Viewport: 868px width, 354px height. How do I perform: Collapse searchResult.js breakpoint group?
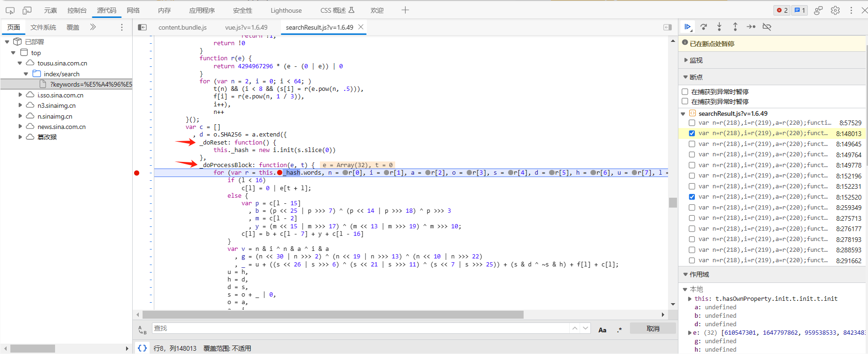[683, 113]
